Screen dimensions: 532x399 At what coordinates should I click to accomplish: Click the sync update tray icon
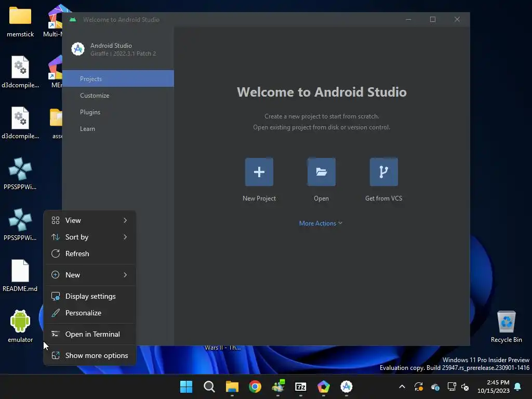419,387
